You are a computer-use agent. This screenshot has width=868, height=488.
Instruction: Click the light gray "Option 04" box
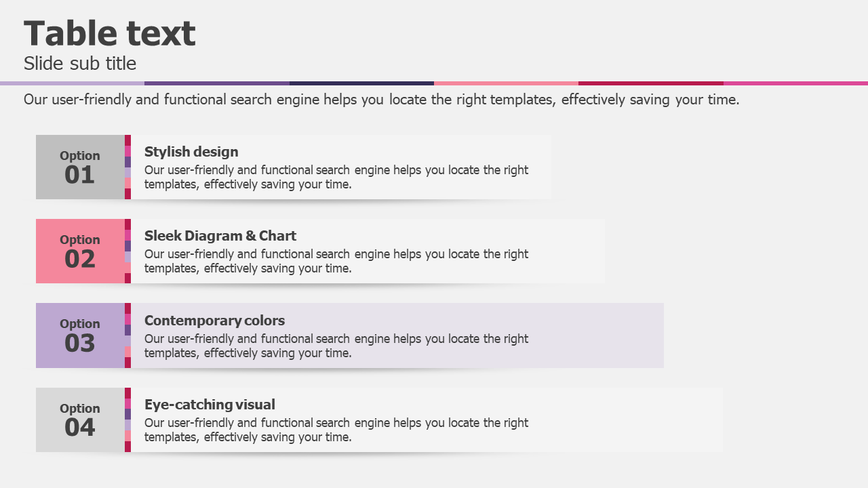[80, 420]
